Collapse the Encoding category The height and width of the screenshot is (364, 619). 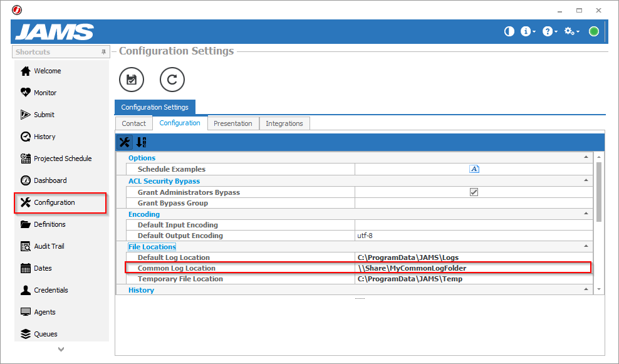586,214
